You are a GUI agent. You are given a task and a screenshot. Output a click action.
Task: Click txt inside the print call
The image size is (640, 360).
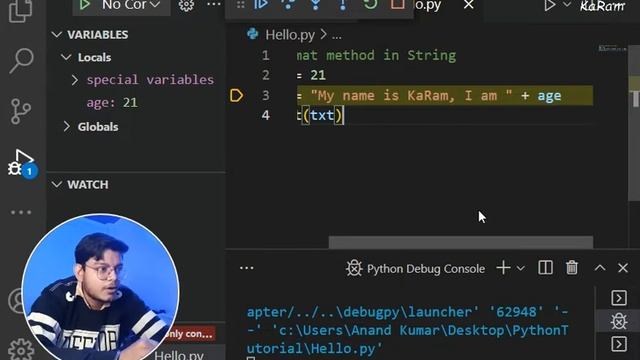(x=322, y=115)
